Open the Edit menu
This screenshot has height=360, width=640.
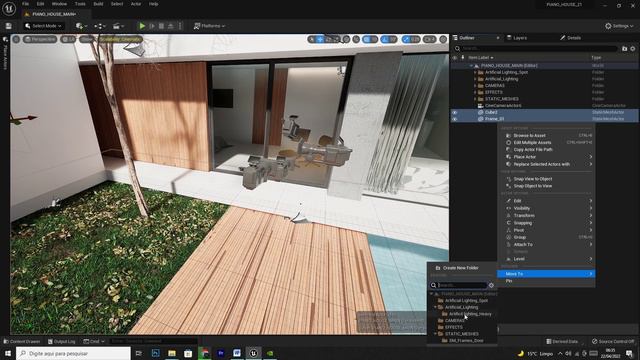pos(40,4)
